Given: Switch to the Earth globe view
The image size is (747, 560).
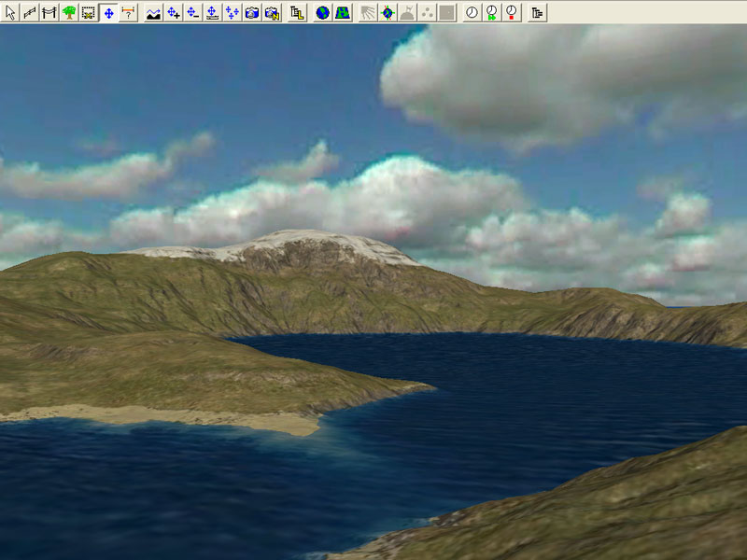Looking at the screenshot, I should point(322,12).
